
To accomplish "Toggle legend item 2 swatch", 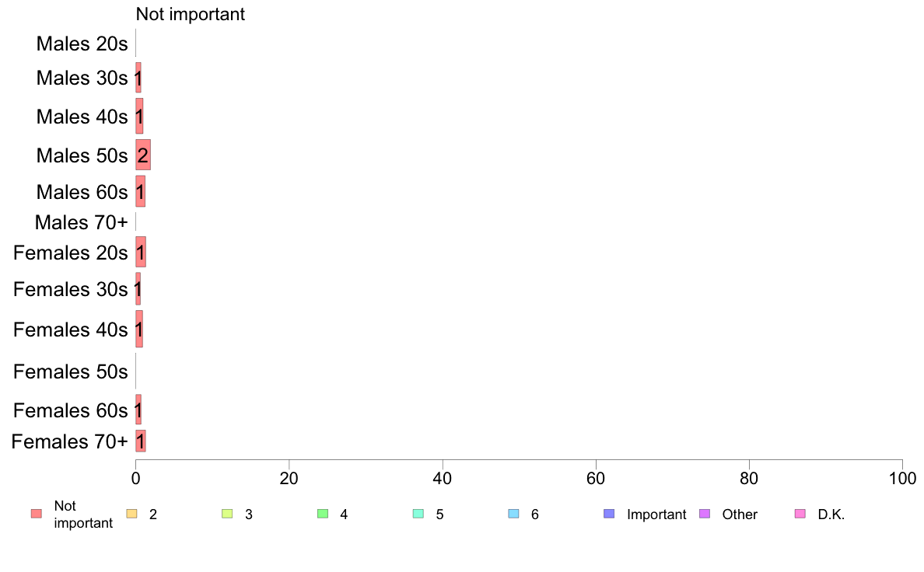I will (132, 514).
